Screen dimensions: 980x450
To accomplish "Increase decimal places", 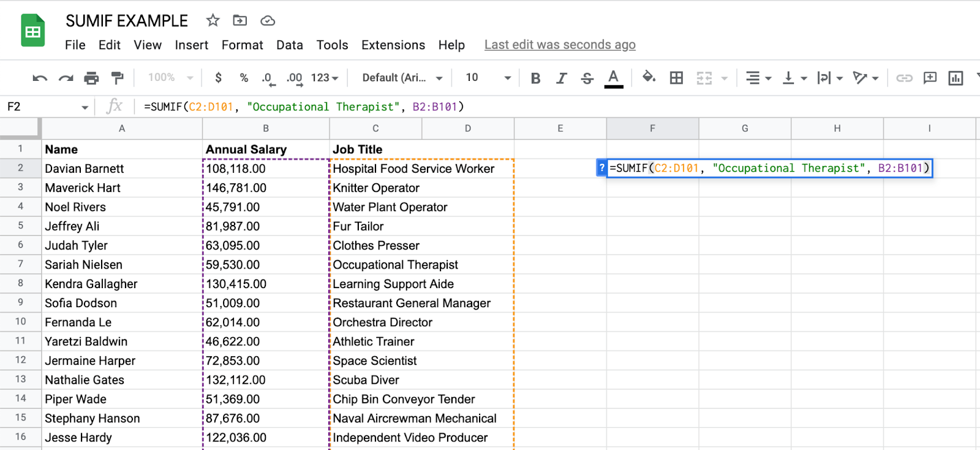I will 295,78.
